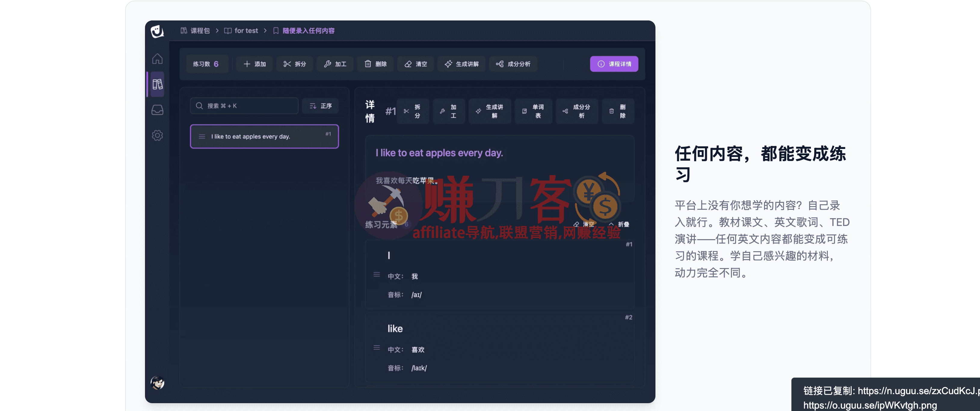Navigate to the for test breadcrumb
Viewport: 980px width, 411px height.
tap(246, 30)
